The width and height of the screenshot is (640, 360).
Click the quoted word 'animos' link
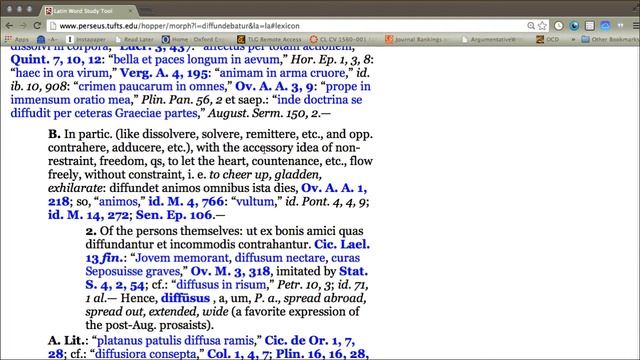(118, 202)
